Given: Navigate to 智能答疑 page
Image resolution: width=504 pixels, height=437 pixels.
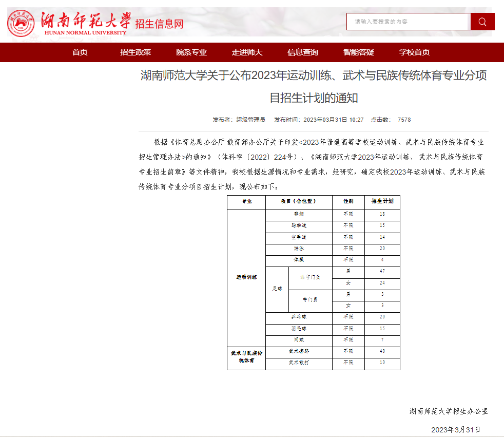Looking at the screenshot, I should tap(359, 52).
